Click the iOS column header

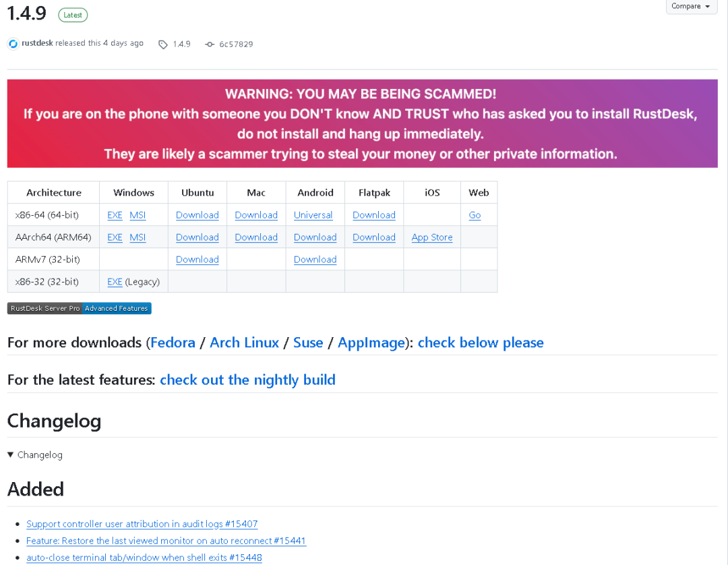(432, 193)
